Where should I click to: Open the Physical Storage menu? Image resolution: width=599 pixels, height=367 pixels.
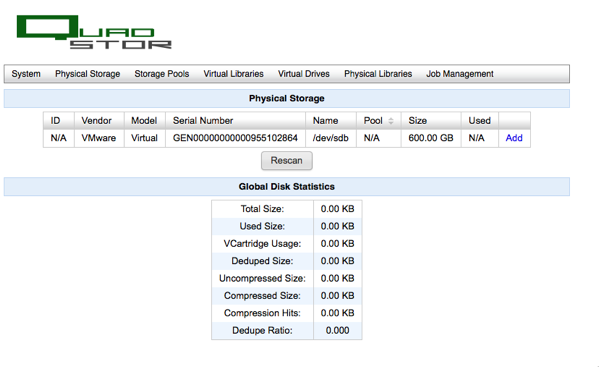(87, 74)
